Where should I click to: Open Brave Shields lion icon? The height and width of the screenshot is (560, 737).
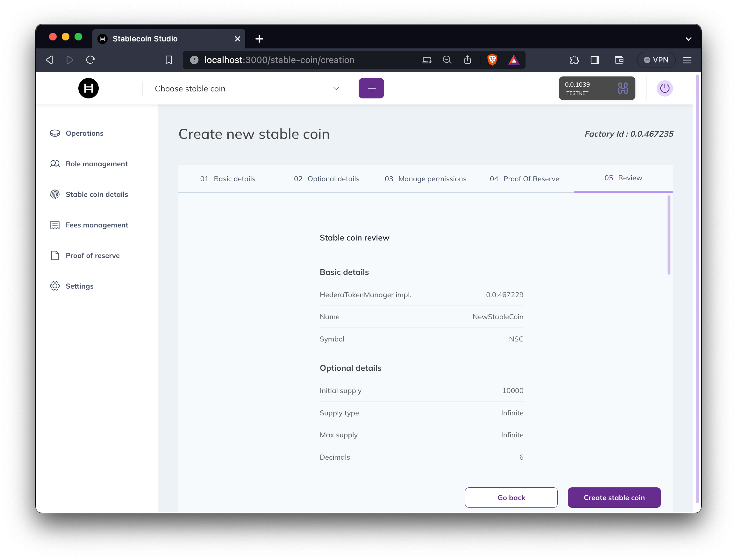point(492,60)
